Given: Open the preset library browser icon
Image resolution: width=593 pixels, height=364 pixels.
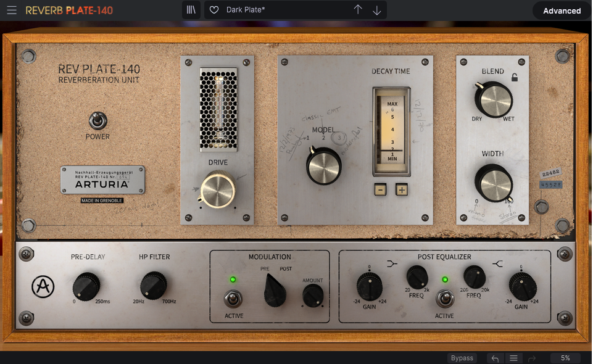Looking at the screenshot, I should point(193,10).
